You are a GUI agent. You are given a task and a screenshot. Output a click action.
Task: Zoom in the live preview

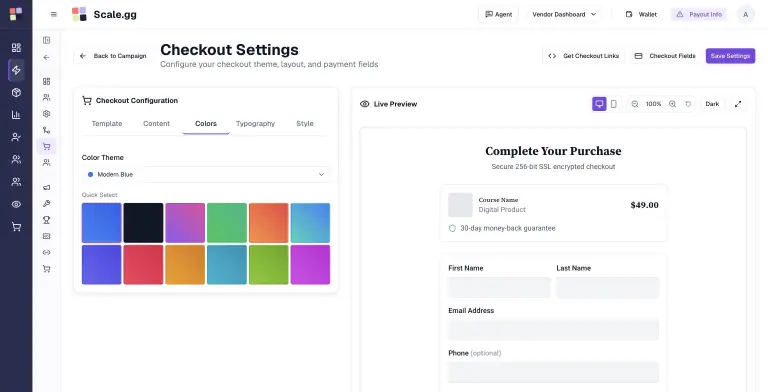tap(672, 104)
